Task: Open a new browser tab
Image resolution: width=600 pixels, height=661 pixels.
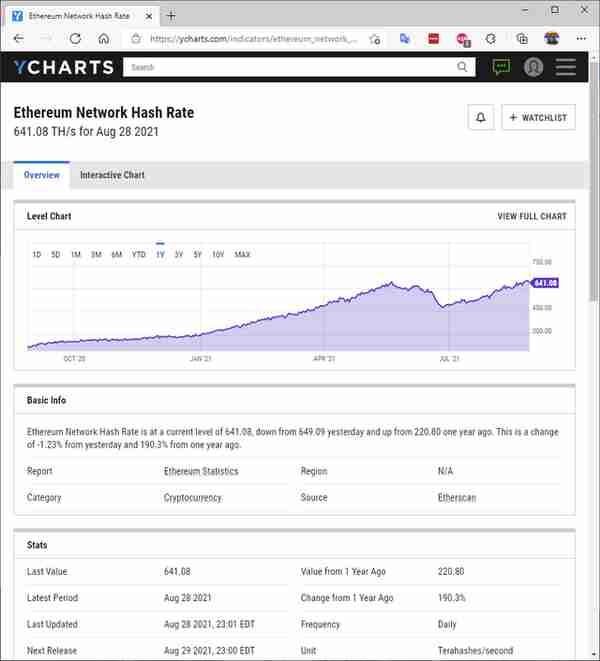Action: click(x=171, y=16)
